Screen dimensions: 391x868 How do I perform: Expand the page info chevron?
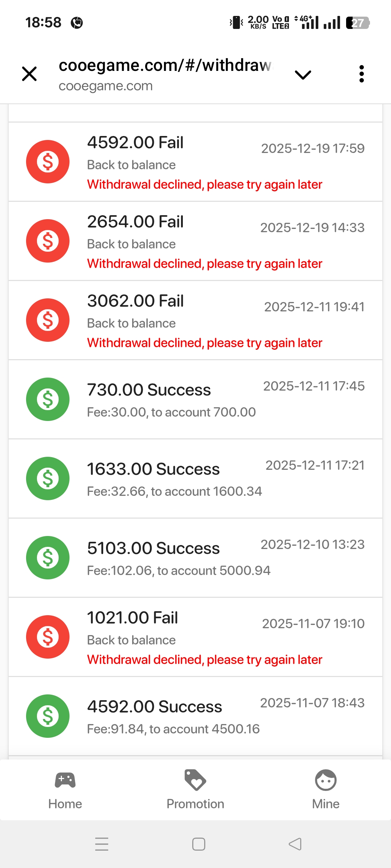pos(303,75)
